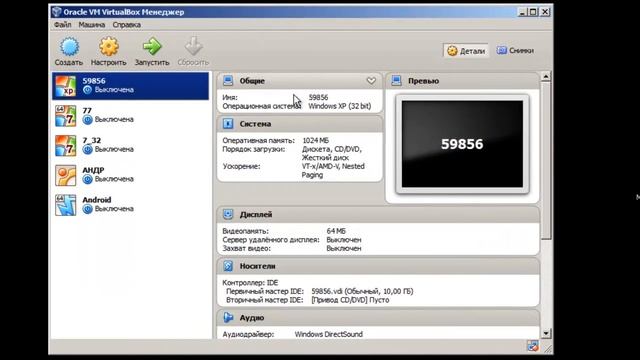Open the Дисплей section title link
Viewport: 640px width, 360px height.
tap(256, 214)
